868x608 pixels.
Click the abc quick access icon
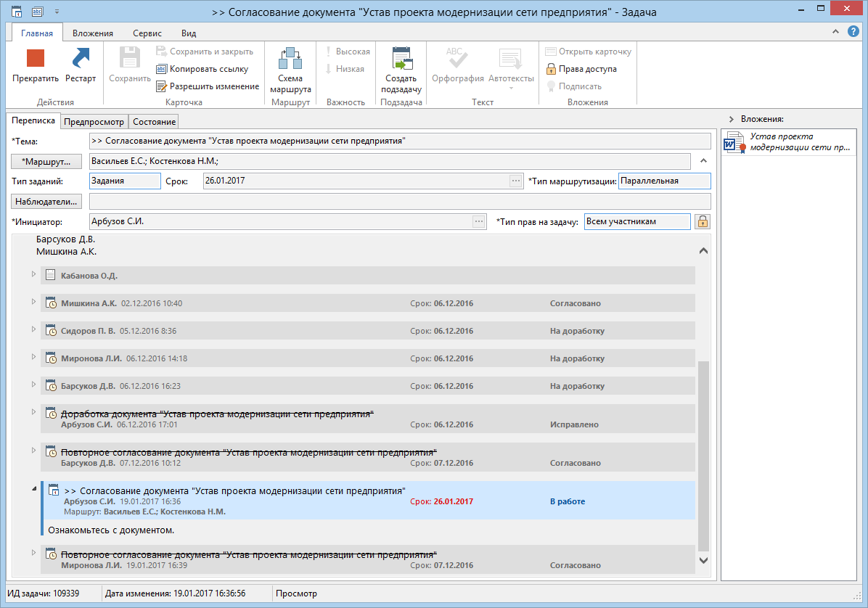click(37, 11)
